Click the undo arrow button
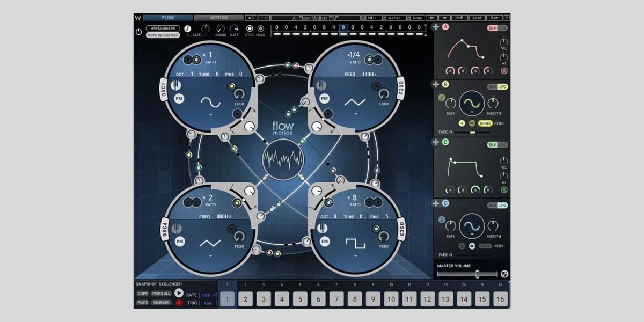The image size is (644, 322). pos(251,18)
